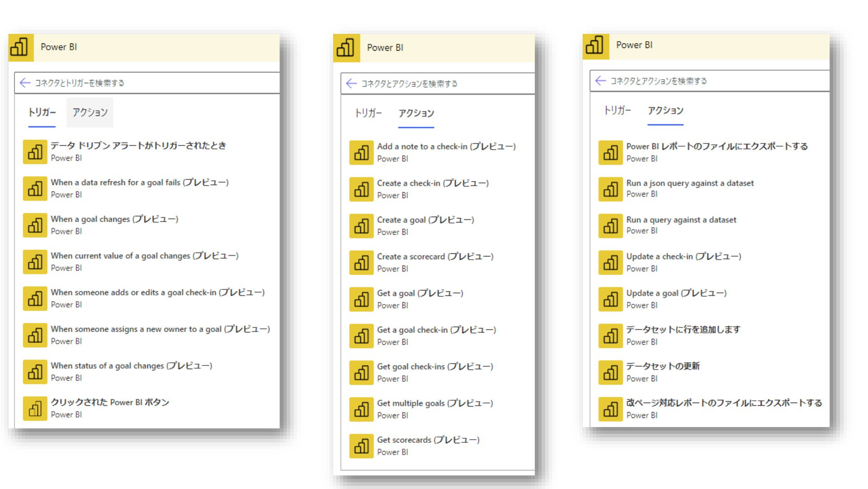868x489 pixels.
Task: Click icon beside 'Get scorecards'
Action: [x=361, y=446]
